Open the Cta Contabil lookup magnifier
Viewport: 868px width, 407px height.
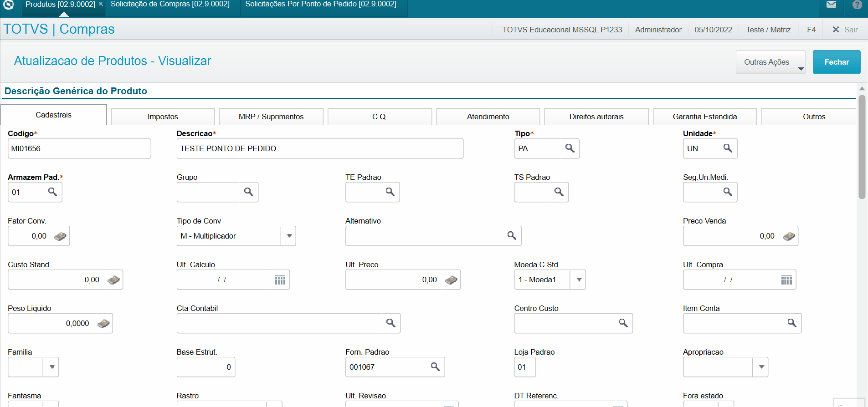click(390, 323)
